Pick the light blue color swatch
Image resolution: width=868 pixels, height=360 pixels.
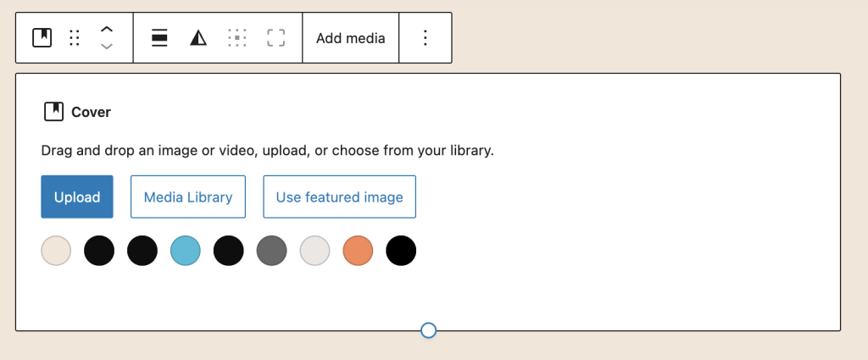click(x=186, y=251)
